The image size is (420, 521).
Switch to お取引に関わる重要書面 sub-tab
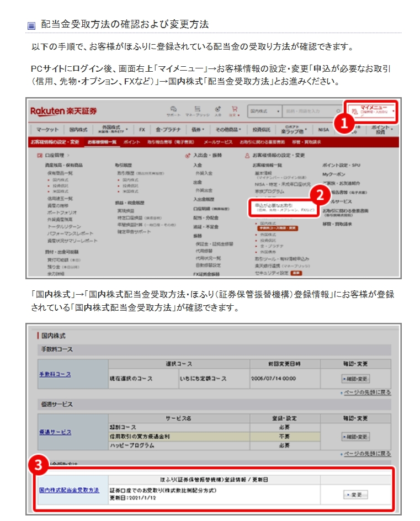pos(262,142)
